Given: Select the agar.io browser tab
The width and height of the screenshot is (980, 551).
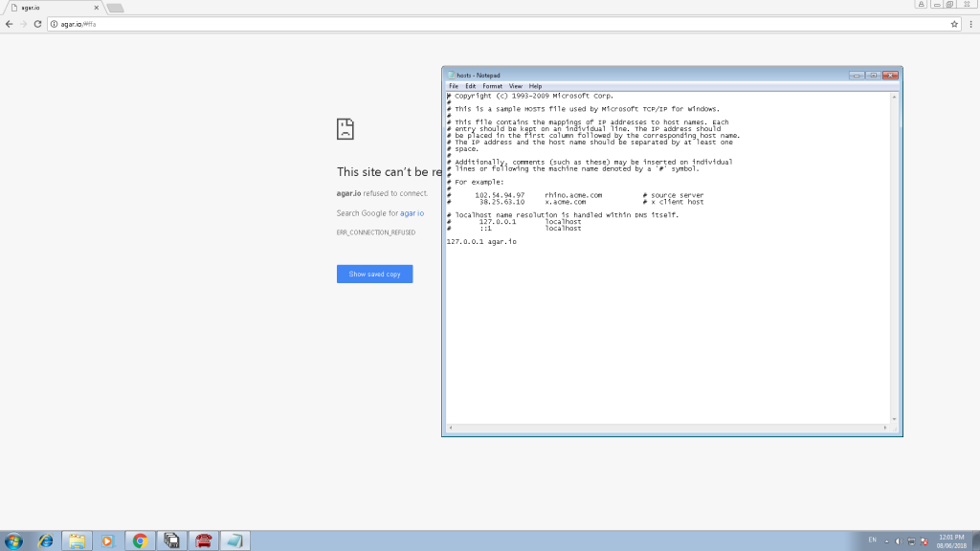Looking at the screenshot, I should (54, 8).
